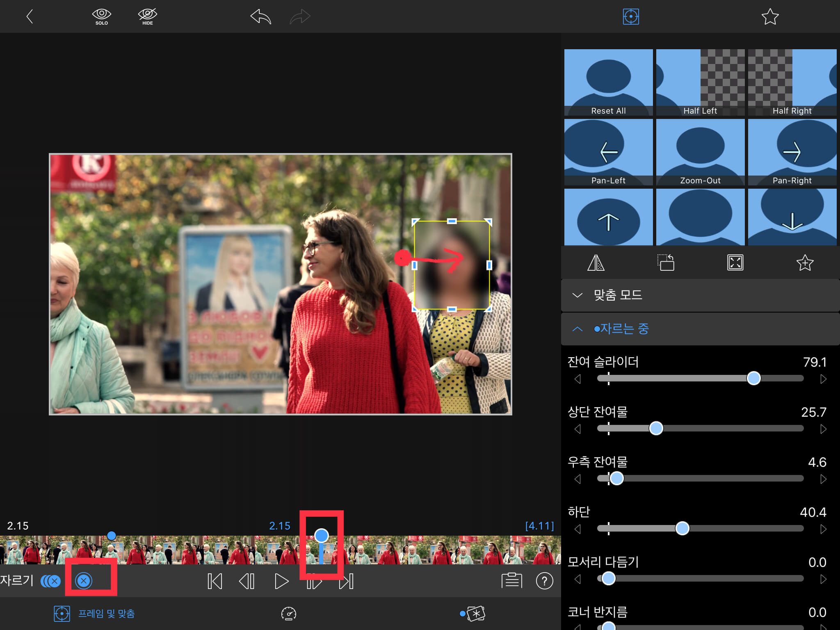This screenshot has height=630, width=840.
Task: Switch to the 프레임 및 맞춤 tab
Action: click(94, 614)
